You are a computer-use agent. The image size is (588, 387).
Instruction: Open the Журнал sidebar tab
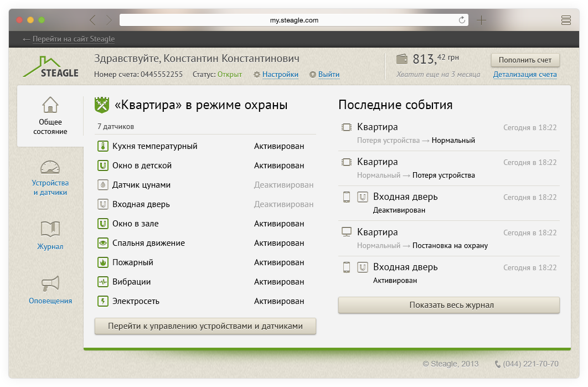50,235
